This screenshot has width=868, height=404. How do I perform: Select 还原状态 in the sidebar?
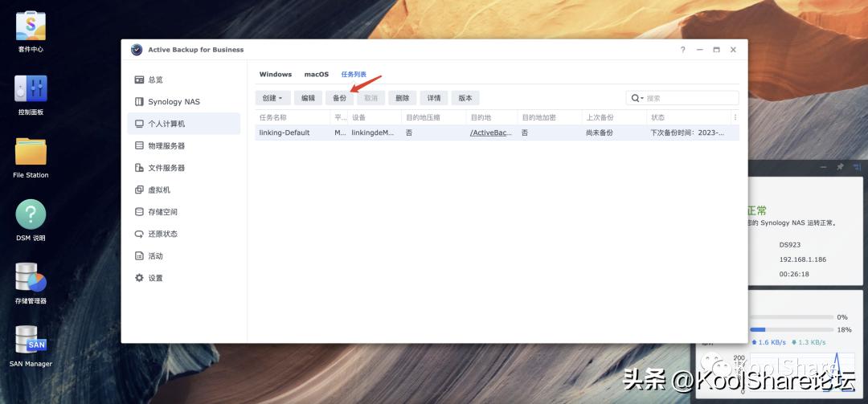click(184, 234)
